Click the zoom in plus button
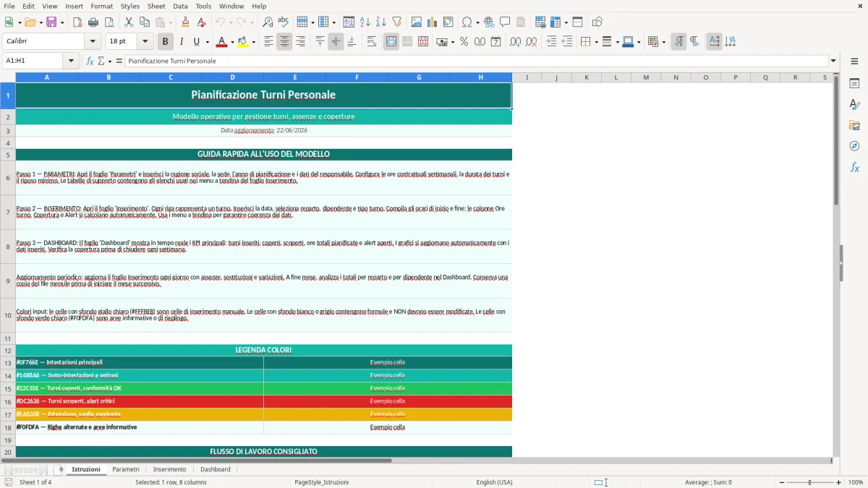 click(x=838, y=482)
